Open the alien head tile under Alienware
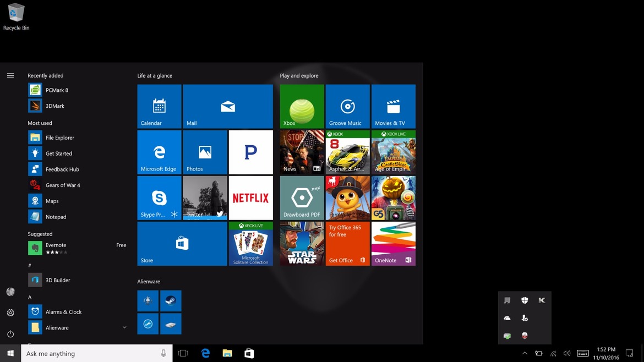This screenshot has width=644, height=362. pos(148,301)
